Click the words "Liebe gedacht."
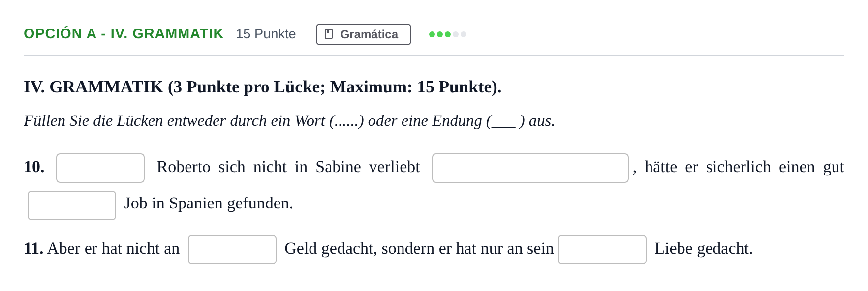This screenshot has height=291, width=868. coord(704,249)
